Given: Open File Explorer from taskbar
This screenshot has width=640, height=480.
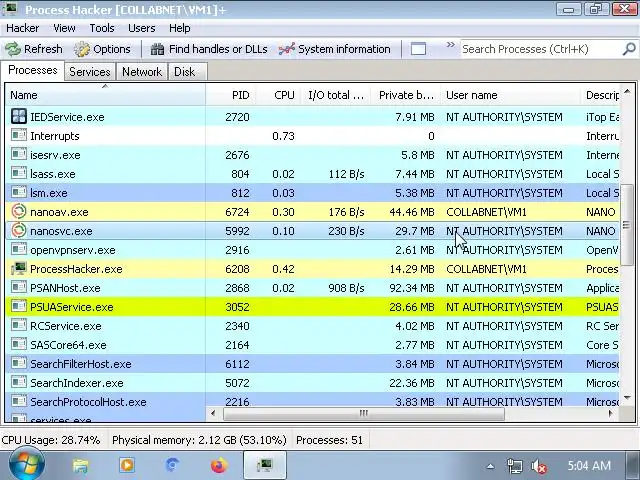Looking at the screenshot, I should coord(80,465).
